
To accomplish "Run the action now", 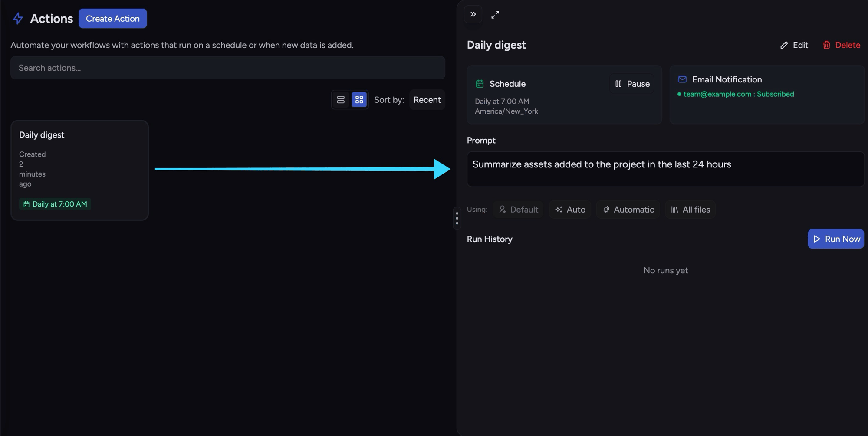I will (x=836, y=239).
